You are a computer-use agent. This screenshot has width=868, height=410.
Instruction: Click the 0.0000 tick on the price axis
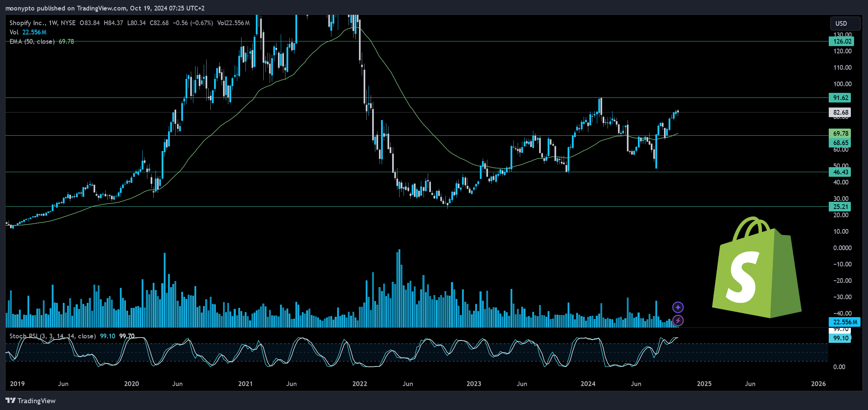coord(842,248)
